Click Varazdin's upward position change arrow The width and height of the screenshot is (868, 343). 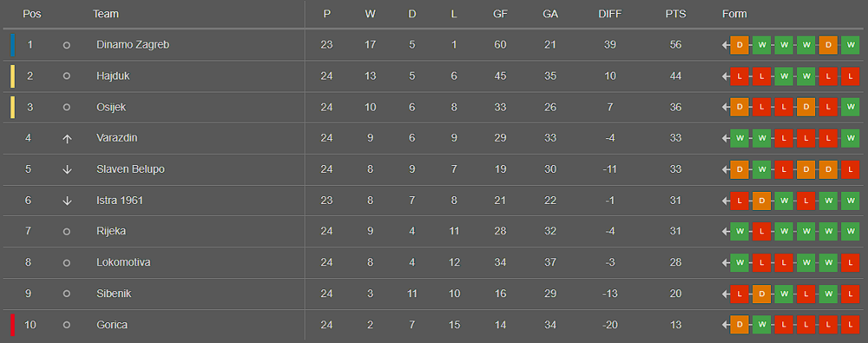(67, 139)
